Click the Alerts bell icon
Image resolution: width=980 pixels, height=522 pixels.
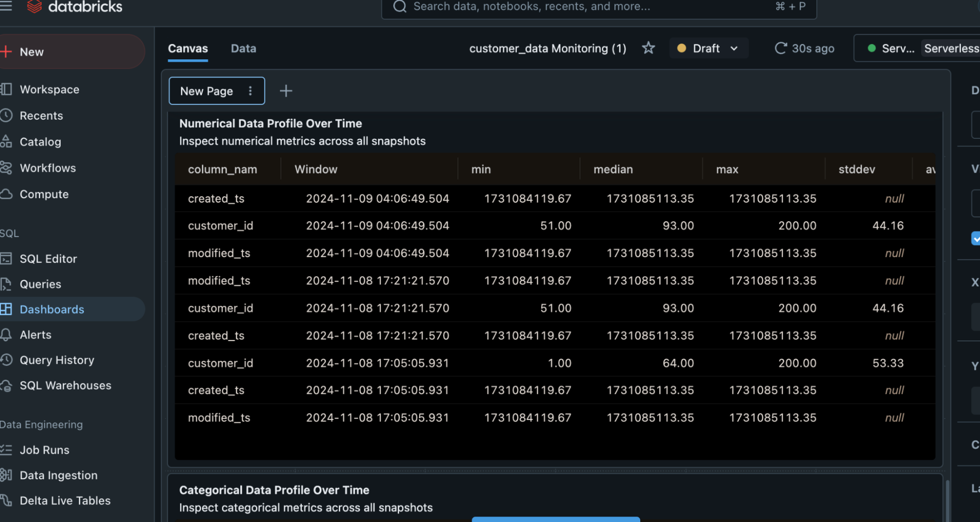(6, 335)
